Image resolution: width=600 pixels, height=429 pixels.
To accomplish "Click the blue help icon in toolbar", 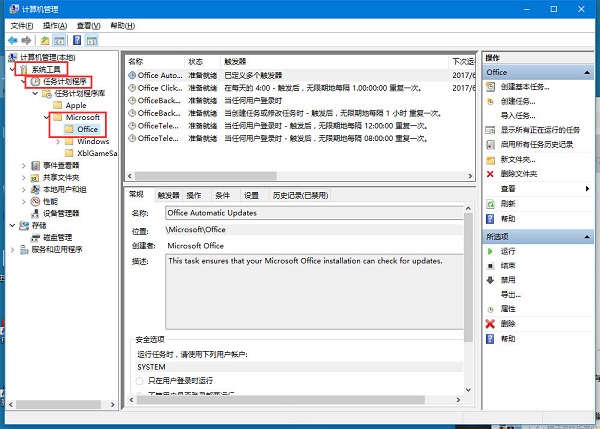I will pyautogui.click(x=78, y=40).
